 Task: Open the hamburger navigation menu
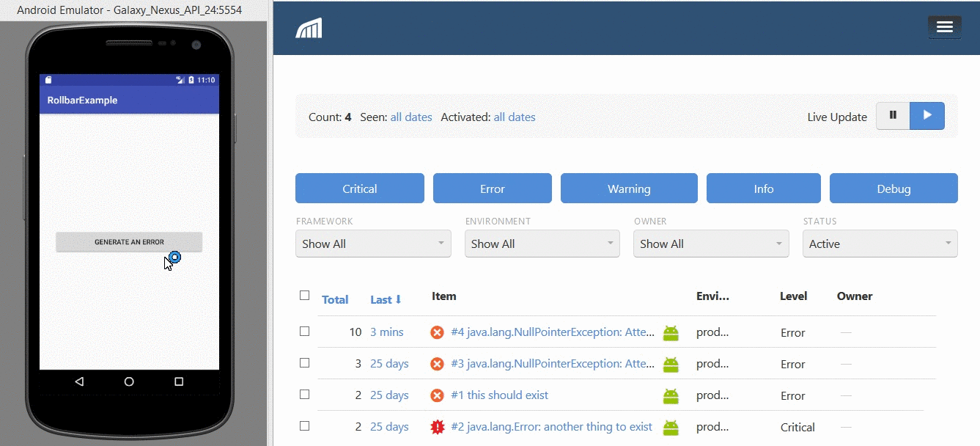(x=944, y=27)
